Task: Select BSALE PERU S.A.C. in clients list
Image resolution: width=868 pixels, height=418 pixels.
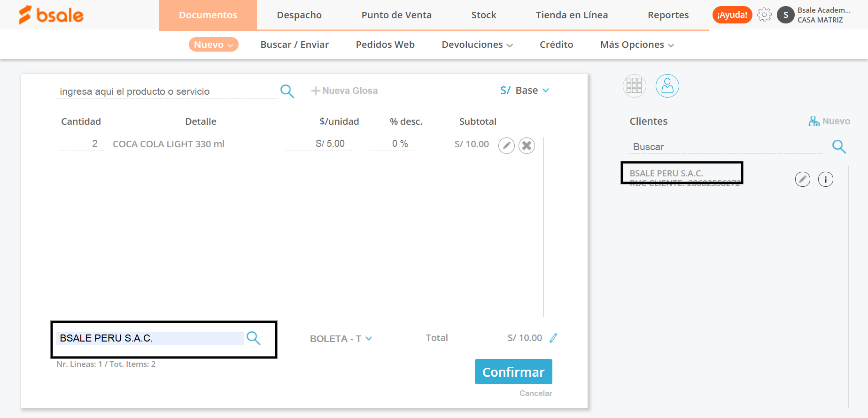Action: coord(666,174)
